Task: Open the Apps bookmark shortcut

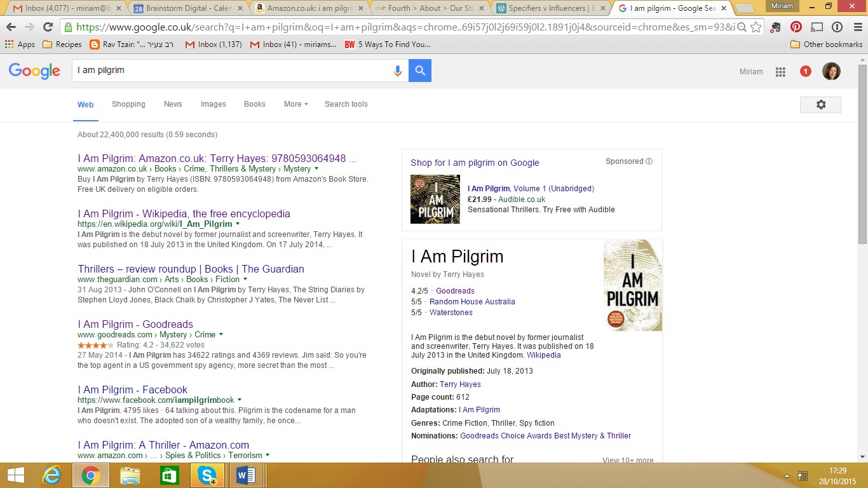Action: (x=20, y=44)
